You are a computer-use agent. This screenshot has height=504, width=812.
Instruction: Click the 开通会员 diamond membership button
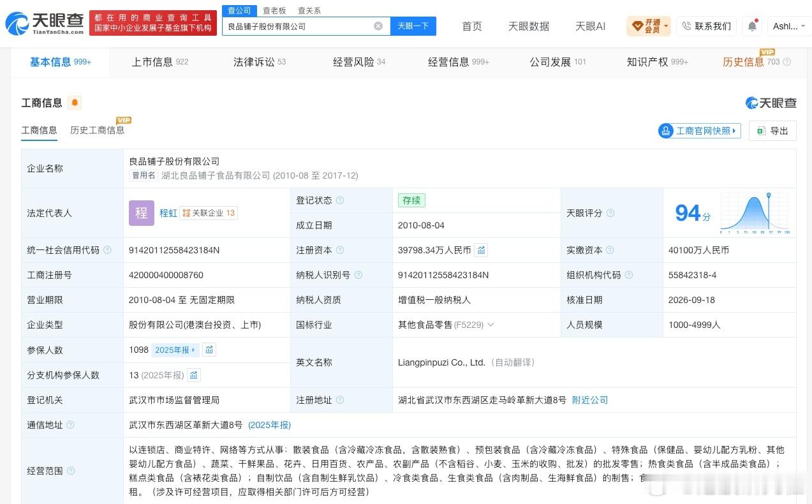[x=649, y=26]
